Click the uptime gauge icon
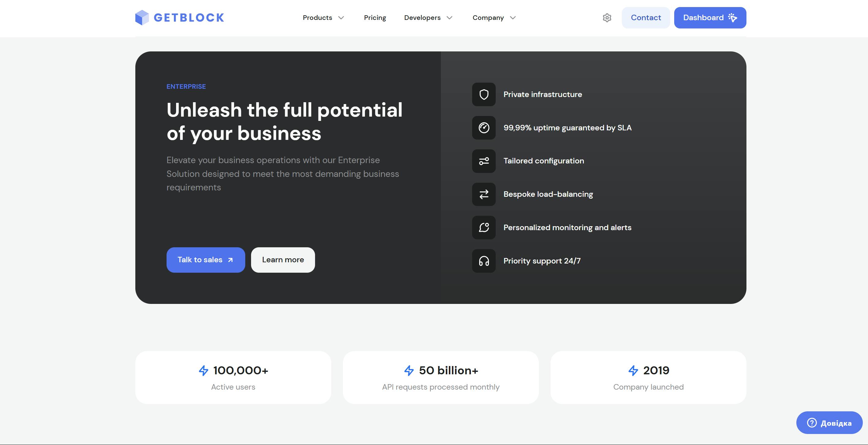The width and height of the screenshot is (868, 445). [x=483, y=128]
